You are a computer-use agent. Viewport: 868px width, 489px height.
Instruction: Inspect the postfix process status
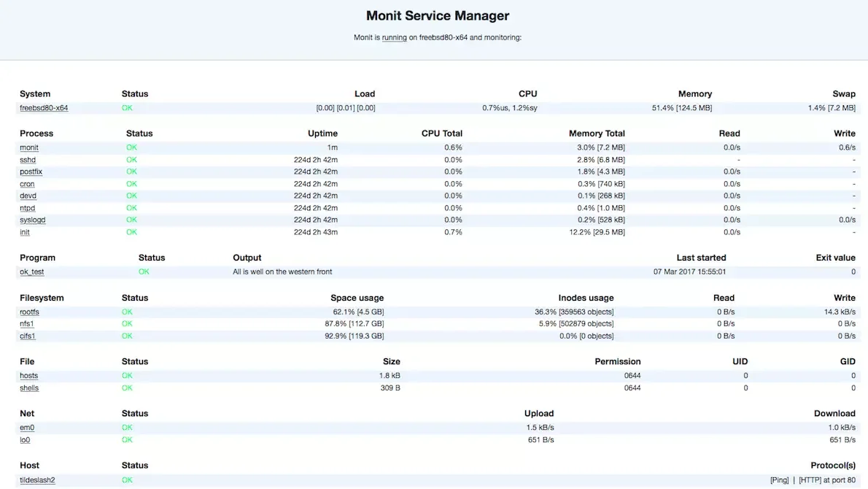point(30,172)
